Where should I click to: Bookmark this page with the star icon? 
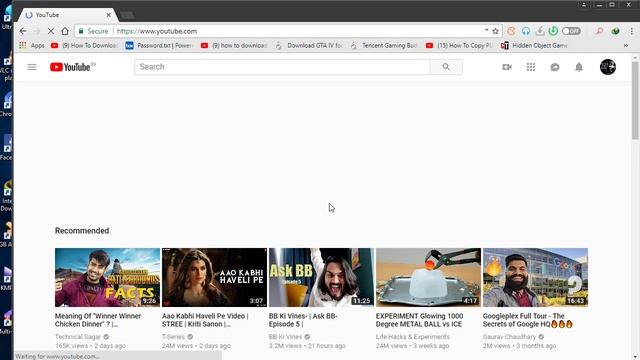coord(496,31)
